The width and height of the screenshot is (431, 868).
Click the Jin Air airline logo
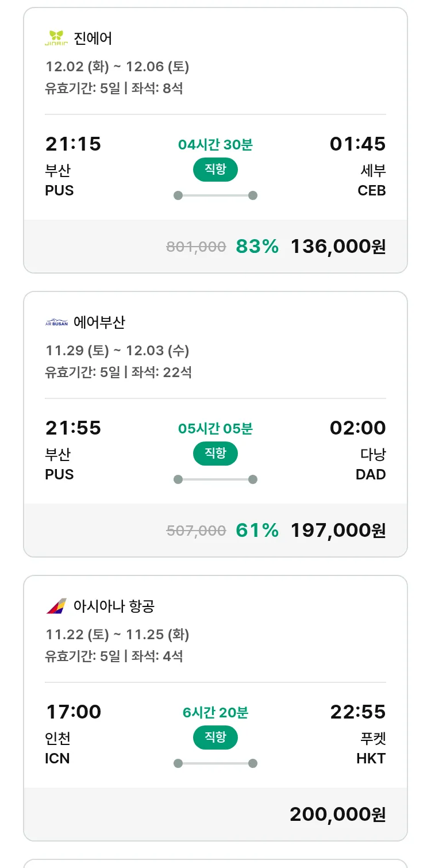(56, 39)
